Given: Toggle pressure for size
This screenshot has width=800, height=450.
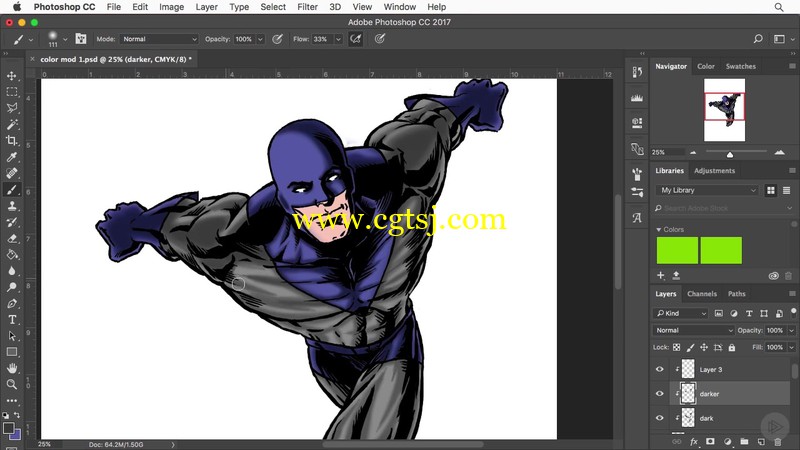Looking at the screenshot, I should [x=380, y=39].
